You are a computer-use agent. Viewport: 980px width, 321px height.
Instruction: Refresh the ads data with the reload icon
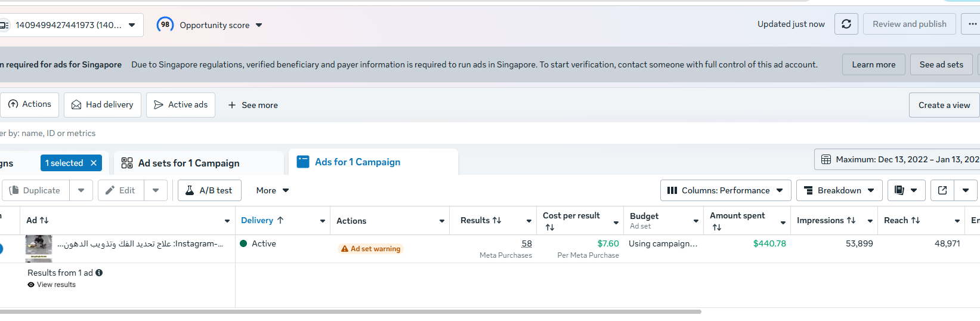tap(846, 24)
